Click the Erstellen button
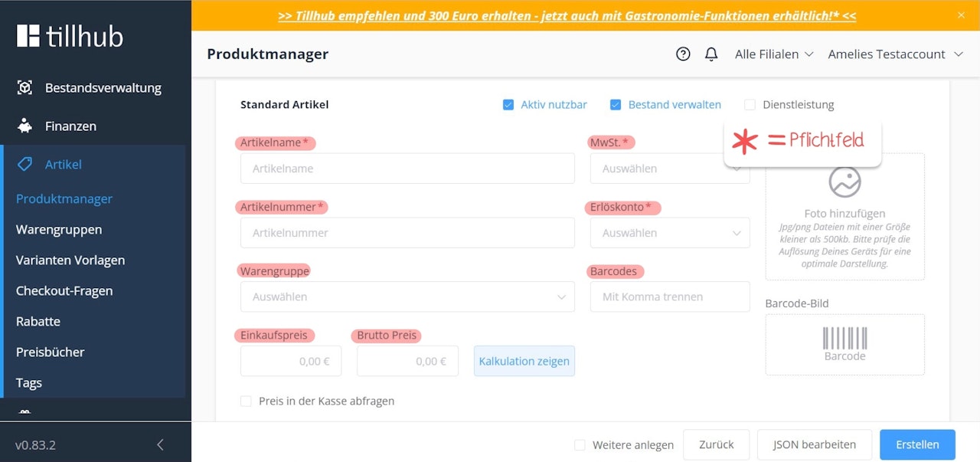The width and height of the screenshot is (980, 462). coord(917,444)
